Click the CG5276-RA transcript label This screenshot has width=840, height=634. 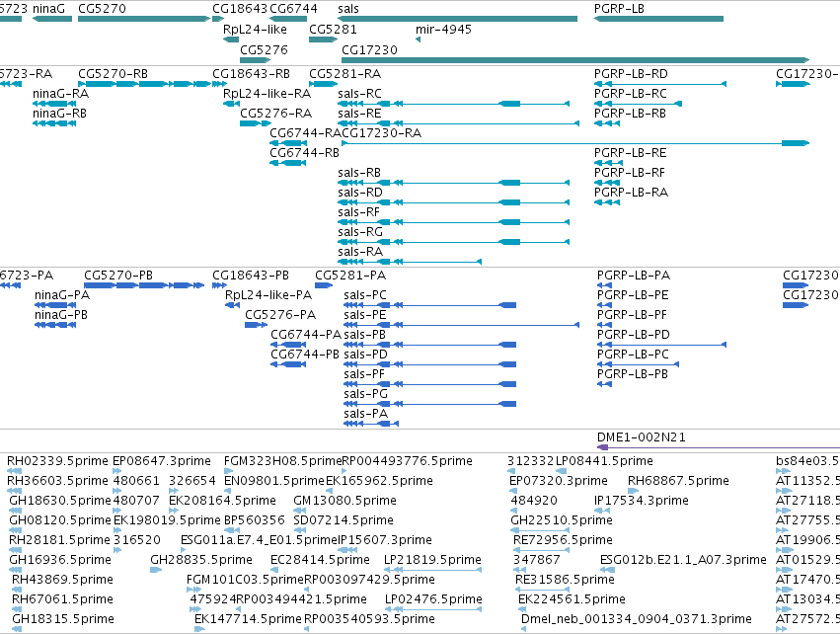276,114
